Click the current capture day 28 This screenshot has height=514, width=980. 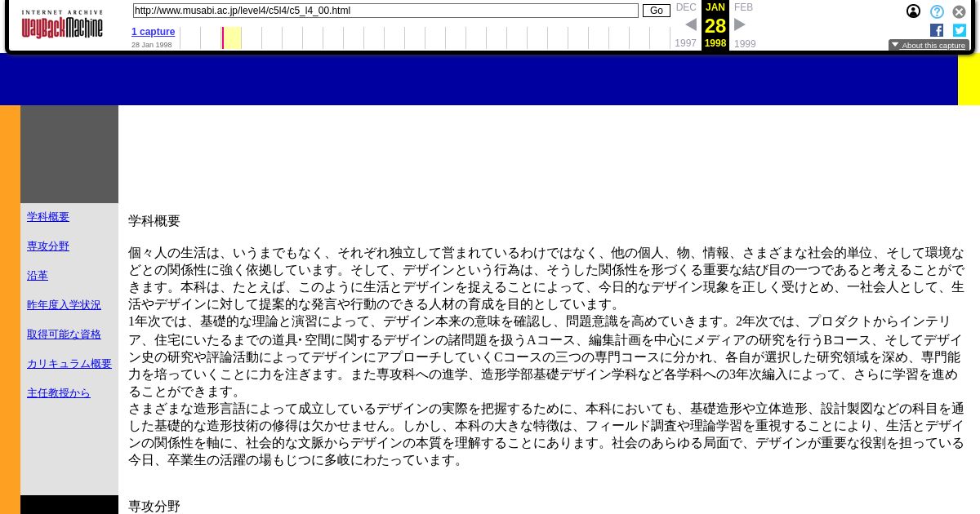click(x=715, y=26)
